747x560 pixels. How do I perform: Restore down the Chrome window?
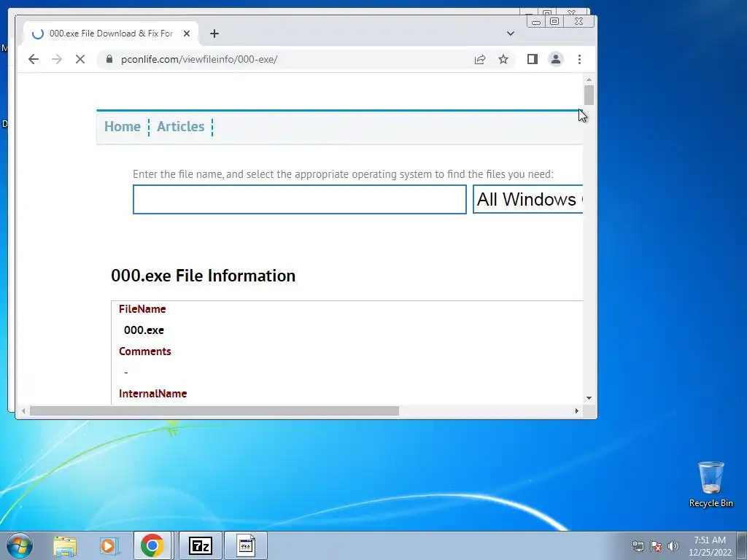[554, 21]
